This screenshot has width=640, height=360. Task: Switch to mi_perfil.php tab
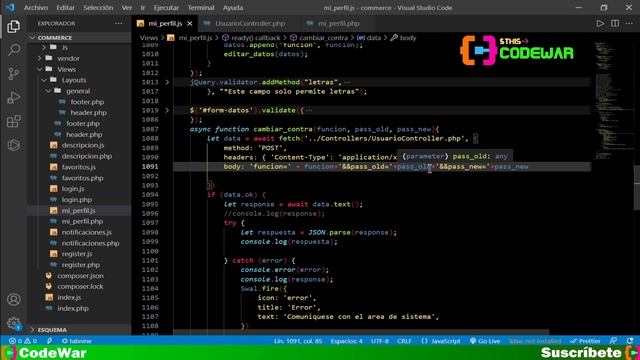tap(338, 24)
